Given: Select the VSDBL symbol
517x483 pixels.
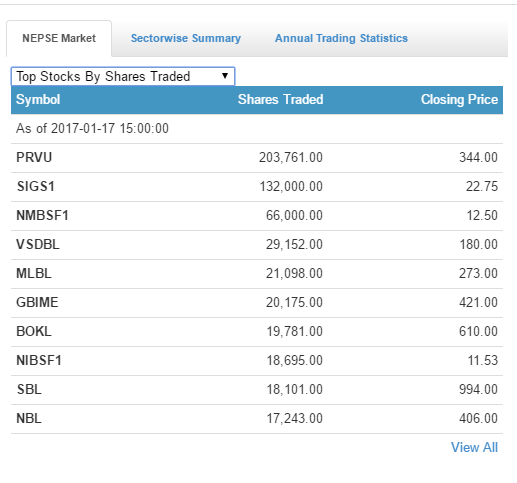Looking at the screenshot, I should (x=38, y=244).
